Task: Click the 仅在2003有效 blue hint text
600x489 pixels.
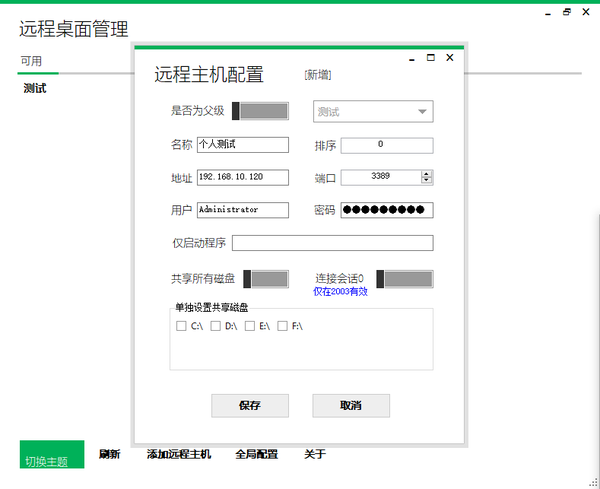Action: click(x=340, y=292)
